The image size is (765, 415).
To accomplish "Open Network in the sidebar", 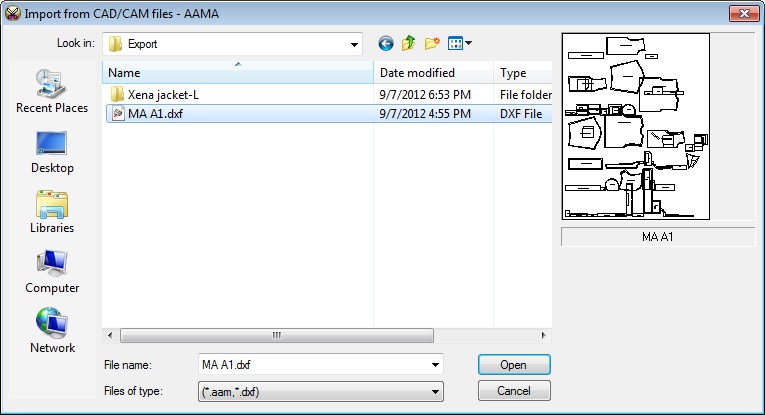I will [x=52, y=332].
